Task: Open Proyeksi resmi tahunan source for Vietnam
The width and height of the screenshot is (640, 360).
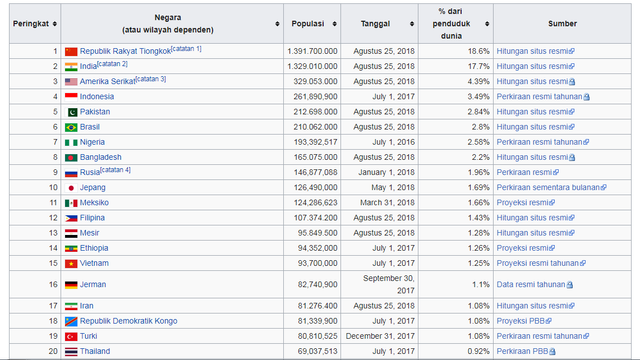Action: 541,263
